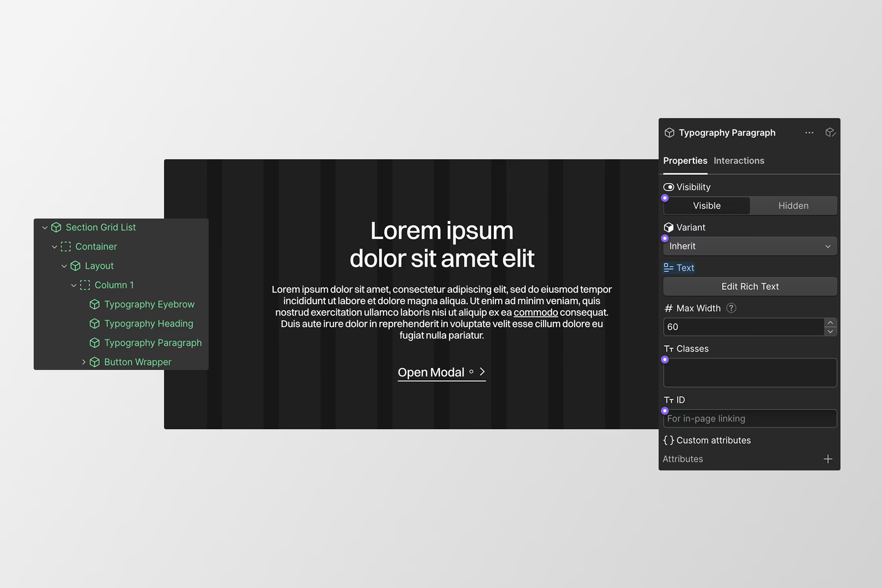
Task: Switch to the Interactions tab
Action: pos(739,161)
